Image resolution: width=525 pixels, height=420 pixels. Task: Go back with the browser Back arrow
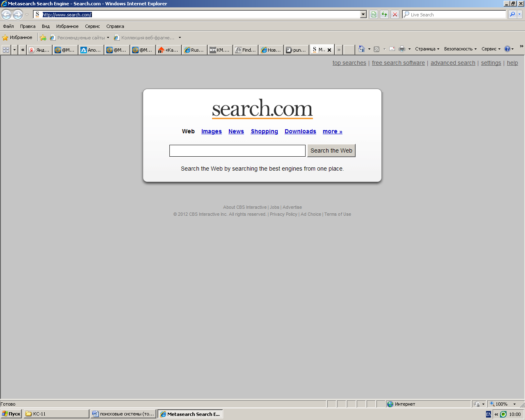click(7, 15)
